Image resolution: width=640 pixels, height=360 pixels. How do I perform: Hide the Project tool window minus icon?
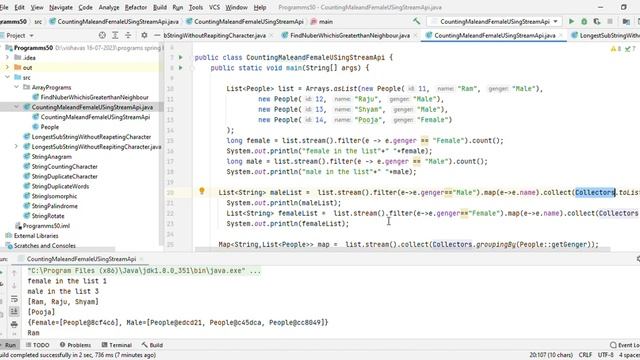tap(157, 36)
